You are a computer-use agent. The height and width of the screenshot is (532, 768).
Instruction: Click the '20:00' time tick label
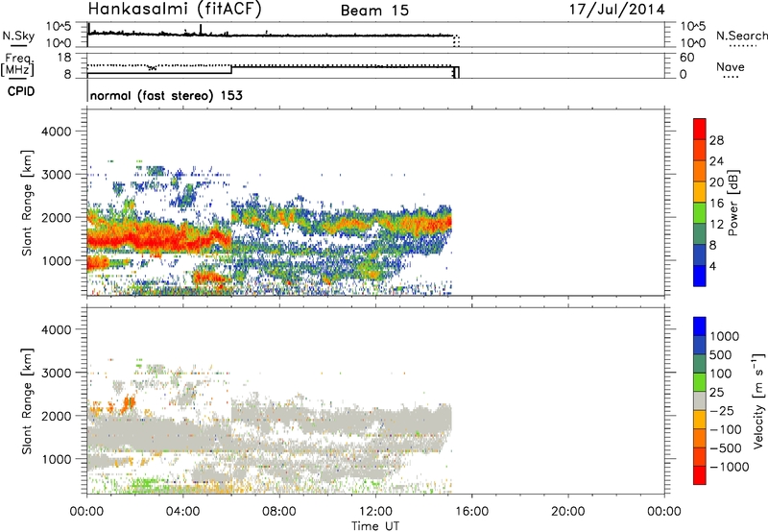point(568,512)
